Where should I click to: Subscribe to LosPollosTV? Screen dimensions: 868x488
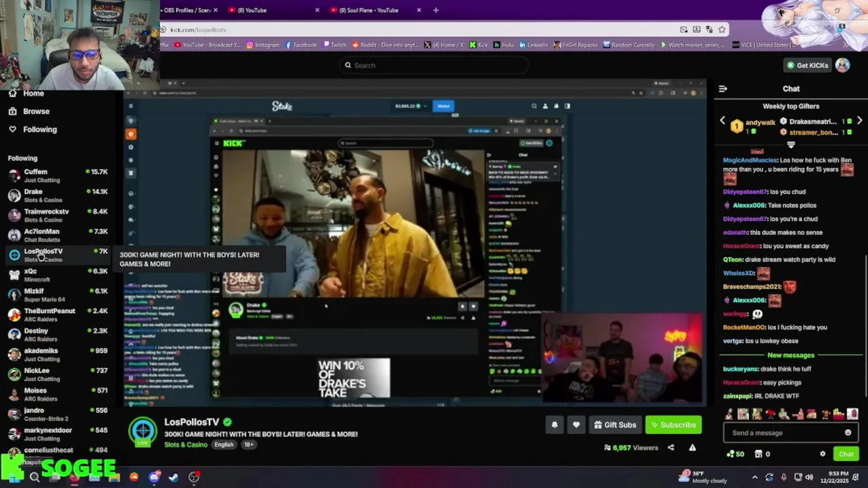point(673,425)
